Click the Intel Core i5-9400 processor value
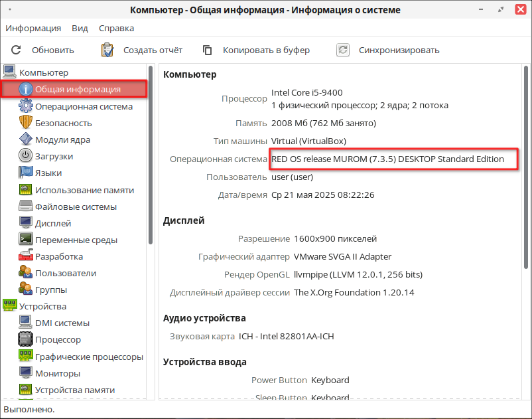532x419 pixels. tap(306, 92)
